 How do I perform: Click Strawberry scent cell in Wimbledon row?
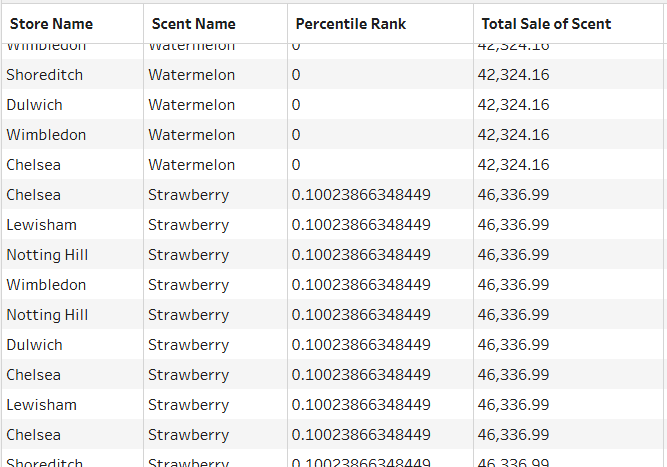pos(188,285)
